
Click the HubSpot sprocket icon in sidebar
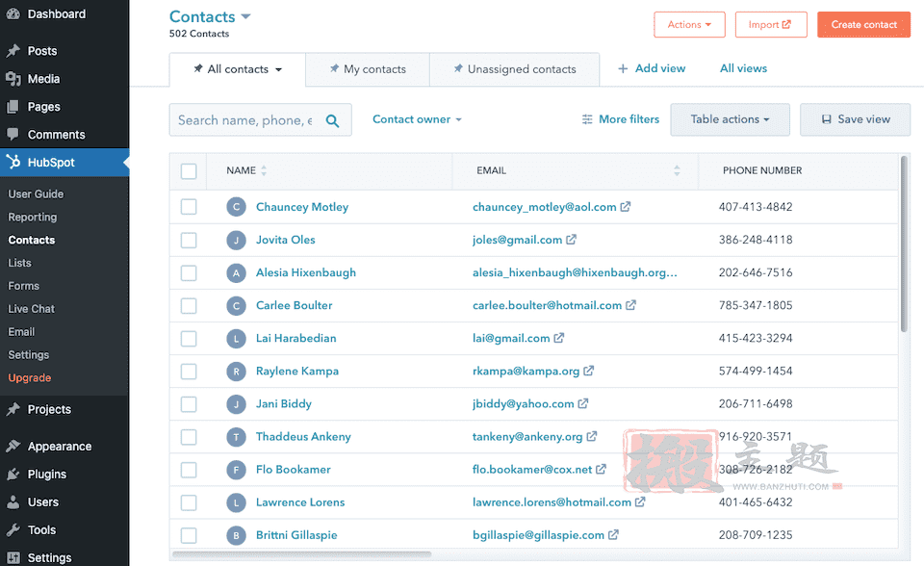point(13,162)
